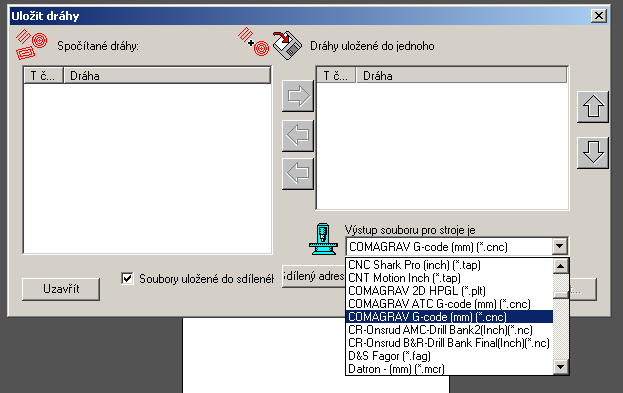Click the cyan machine tool icon
This screenshot has height=393, width=623.
pyautogui.click(x=323, y=239)
